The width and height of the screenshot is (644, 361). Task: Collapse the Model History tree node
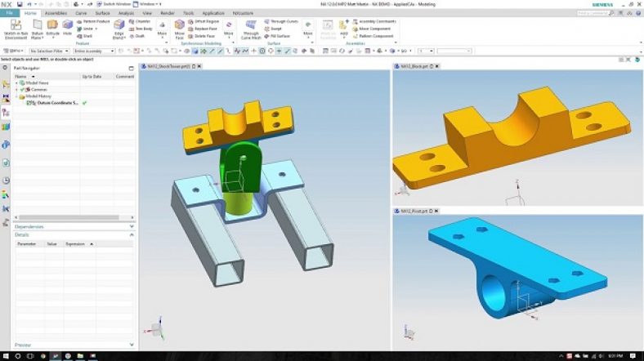[17, 96]
